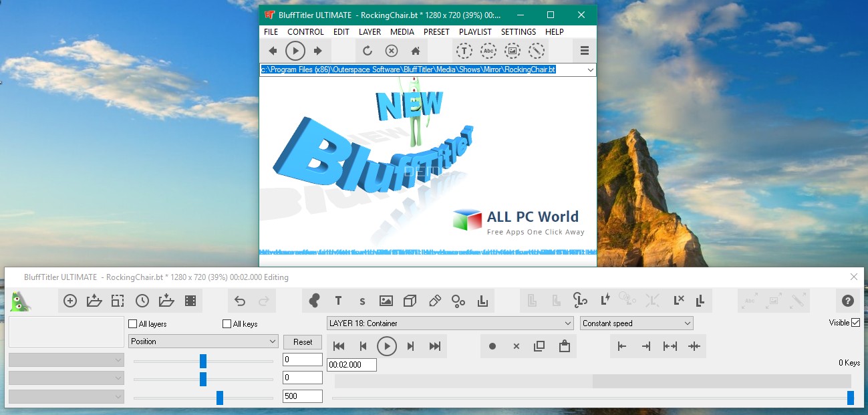Click the dashed circle picture icon
868x415 pixels.
click(513, 51)
